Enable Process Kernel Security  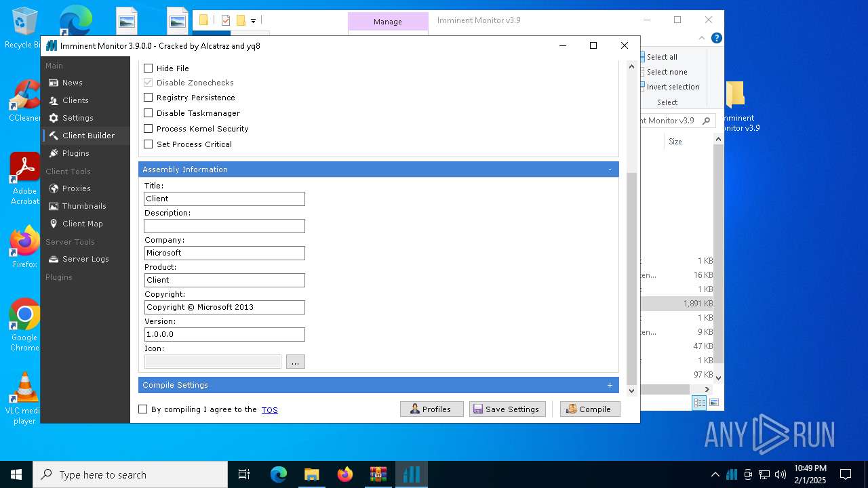(x=149, y=129)
